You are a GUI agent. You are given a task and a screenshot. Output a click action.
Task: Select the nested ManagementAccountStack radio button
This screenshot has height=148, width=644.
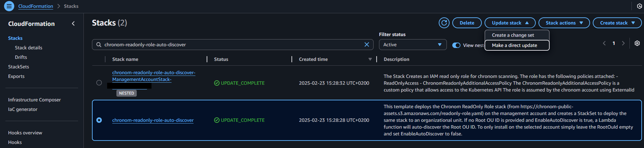point(99,83)
